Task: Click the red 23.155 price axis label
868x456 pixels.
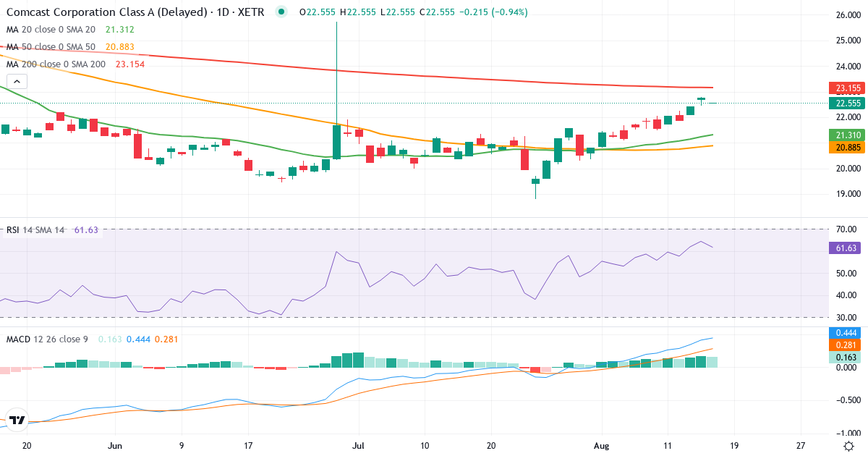Action: click(x=847, y=88)
